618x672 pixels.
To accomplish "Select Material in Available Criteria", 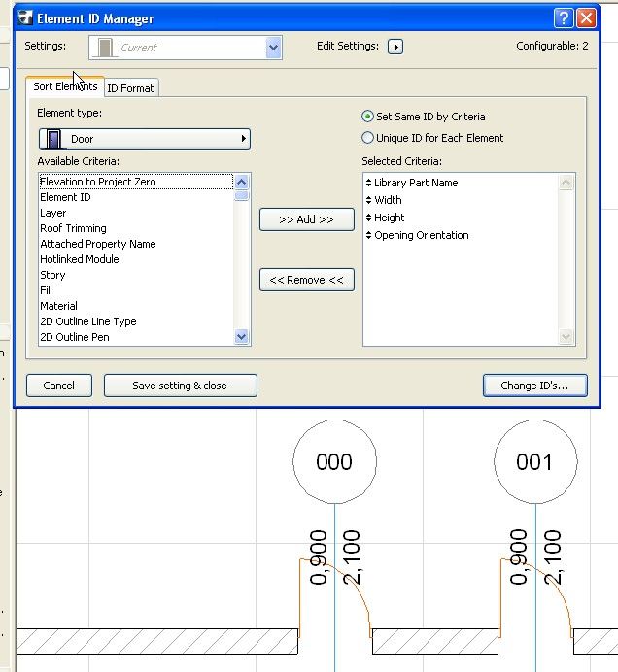I will coord(136,306).
